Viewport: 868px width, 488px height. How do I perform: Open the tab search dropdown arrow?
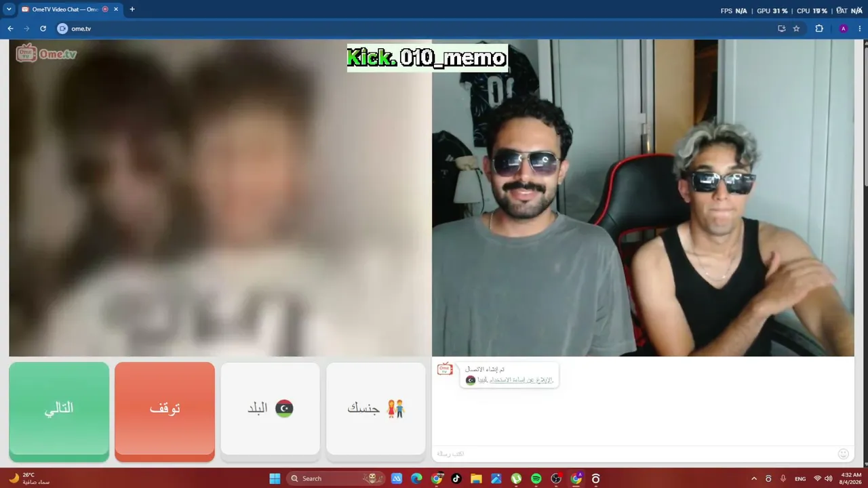pyautogui.click(x=9, y=9)
